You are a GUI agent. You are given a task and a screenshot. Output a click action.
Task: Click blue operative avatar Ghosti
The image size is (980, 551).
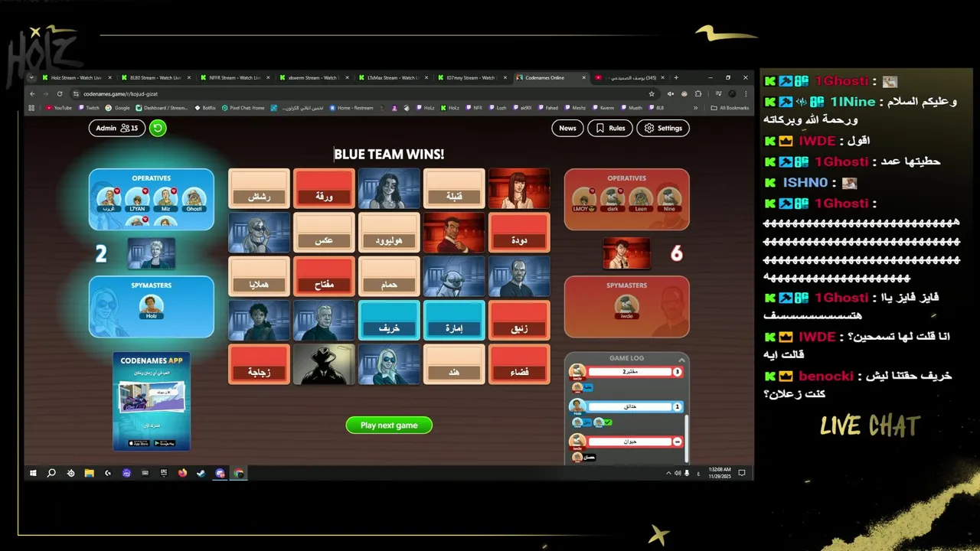pyautogui.click(x=194, y=199)
